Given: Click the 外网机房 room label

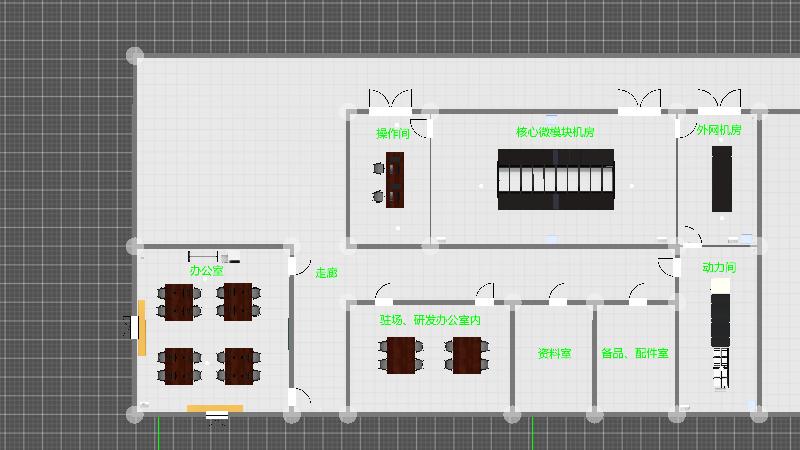Looking at the screenshot, I should click(x=719, y=131).
